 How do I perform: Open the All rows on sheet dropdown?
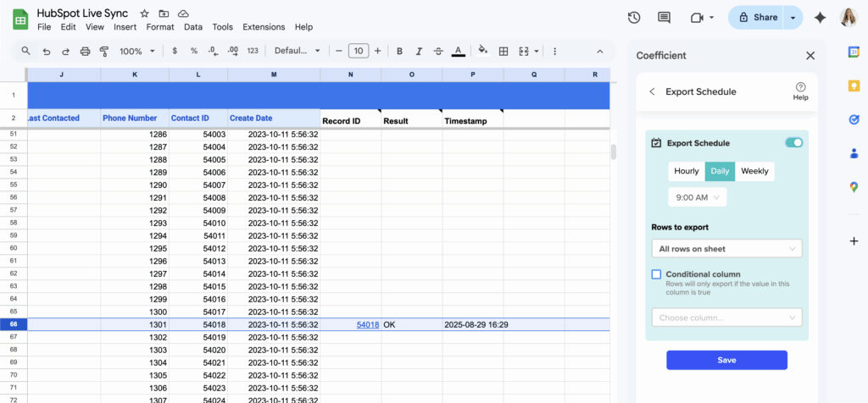(x=726, y=249)
